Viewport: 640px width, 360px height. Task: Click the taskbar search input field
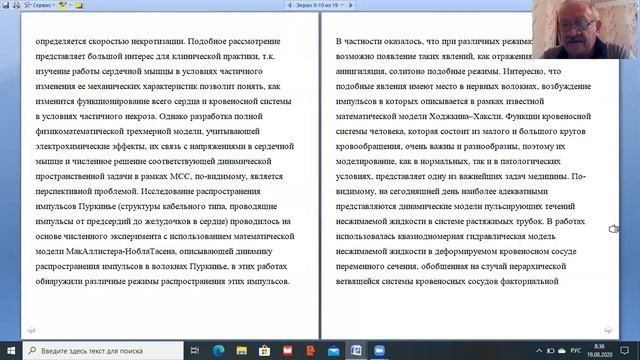103,351
